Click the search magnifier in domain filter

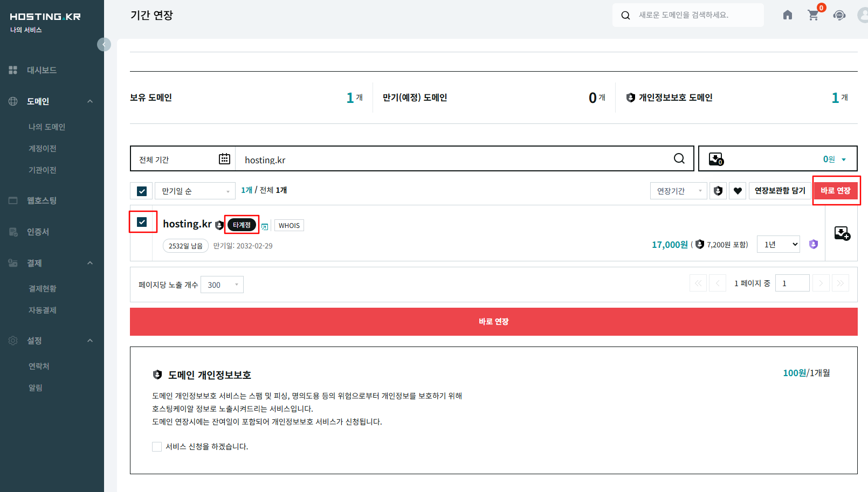(x=679, y=158)
